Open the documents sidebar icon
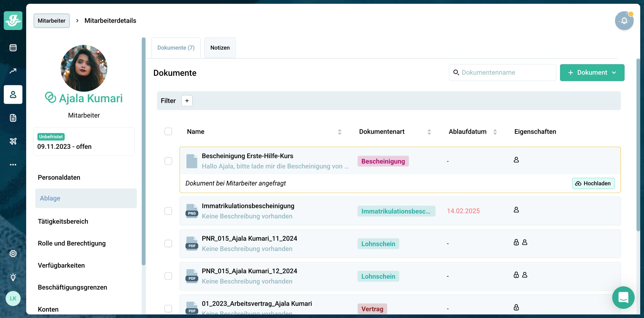The image size is (644, 318). (13, 118)
